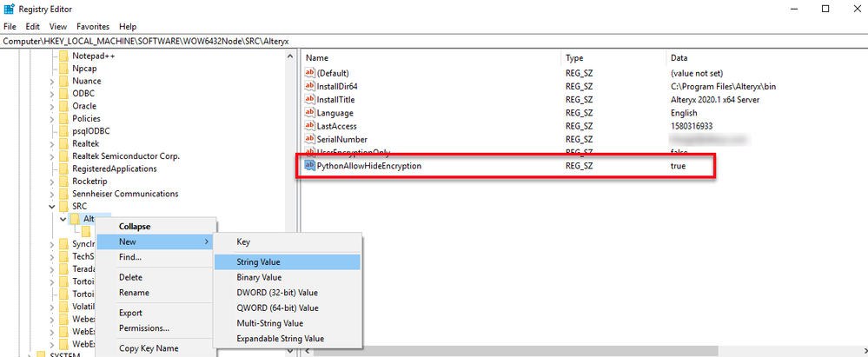
Task: Select Rename in the context menu
Action: pyautogui.click(x=156, y=292)
